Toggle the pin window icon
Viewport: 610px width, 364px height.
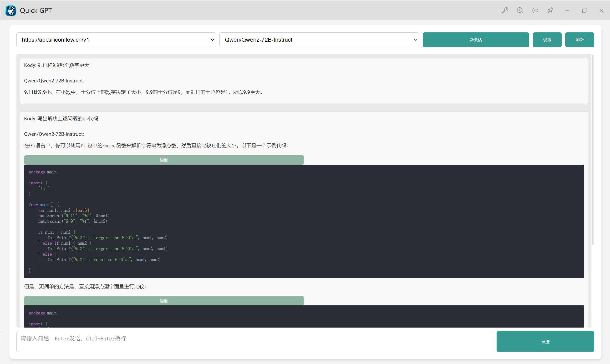click(x=550, y=10)
